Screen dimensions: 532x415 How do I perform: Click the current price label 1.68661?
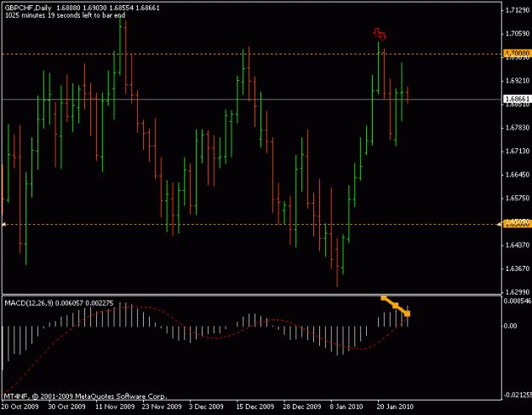point(517,99)
